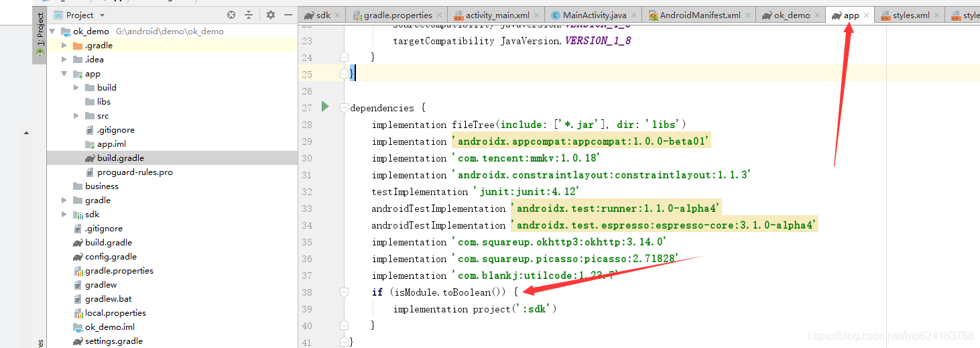Viewport: 980px width, 348px height.
Task: Click the run gutter arrow beside dependencies
Action: (325, 107)
